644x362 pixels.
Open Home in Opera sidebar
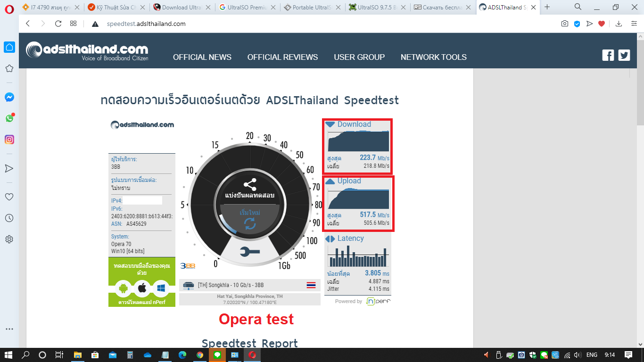point(9,47)
